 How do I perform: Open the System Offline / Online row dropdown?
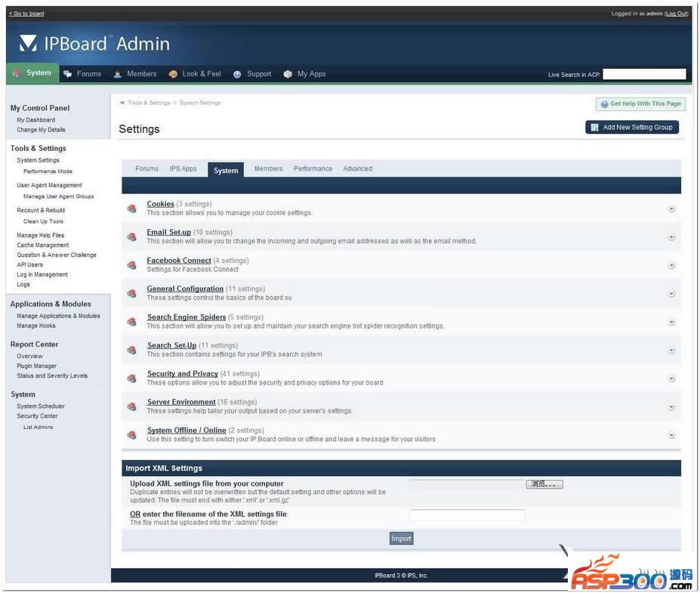[x=671, y=435]
